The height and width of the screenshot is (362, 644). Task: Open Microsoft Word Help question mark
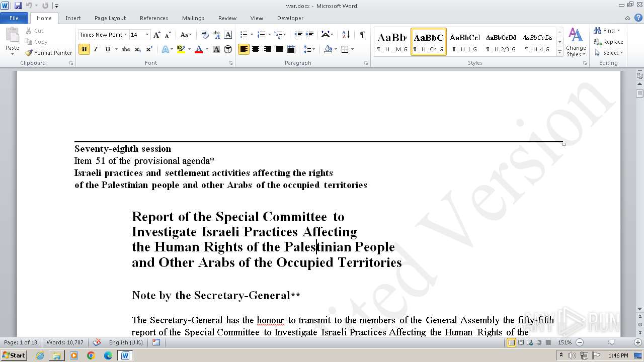point(637,18)
